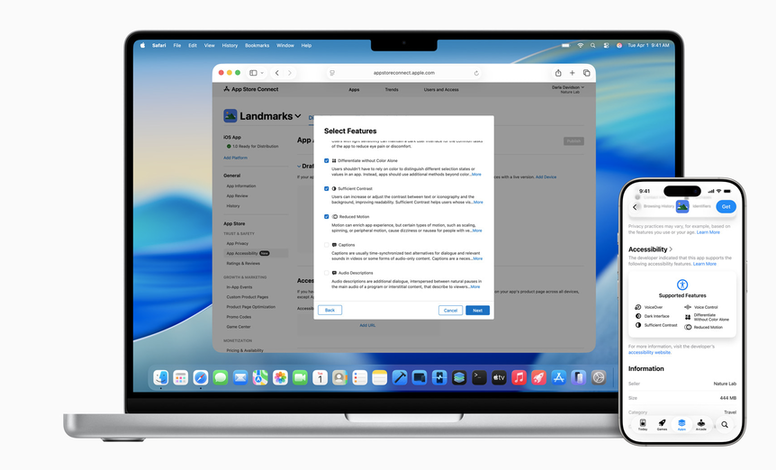Tap the Search icon on the iPhone tab bar
Screen dimensions: 776x470
(725, 424)
